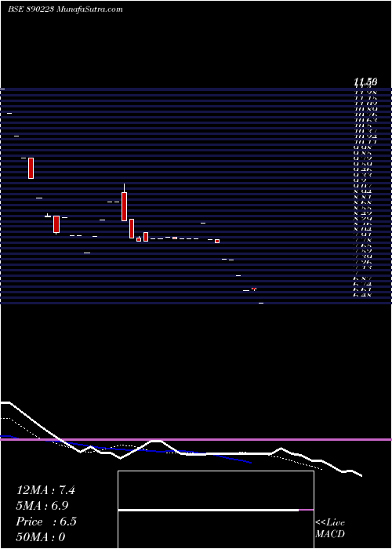This screenshot has width=392, height=549.
Task: Click the 12MA : 7.4 value
Action: tap(45, 490)
